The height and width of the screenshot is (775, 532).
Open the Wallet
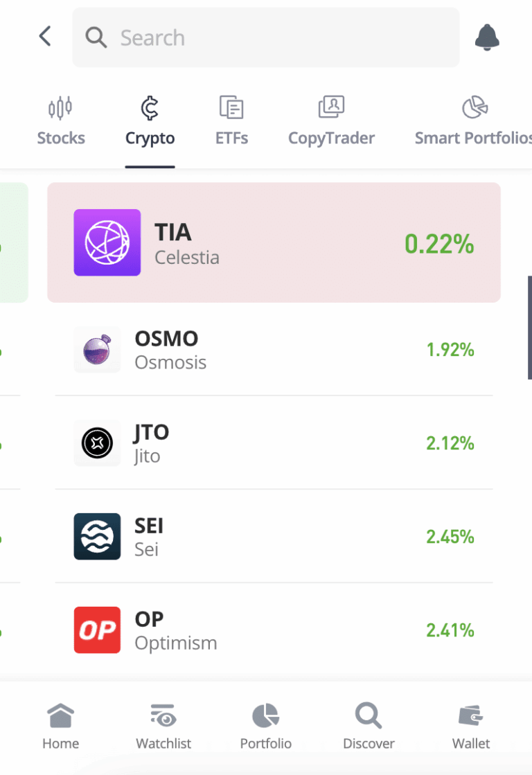click(x=470, y=724)
